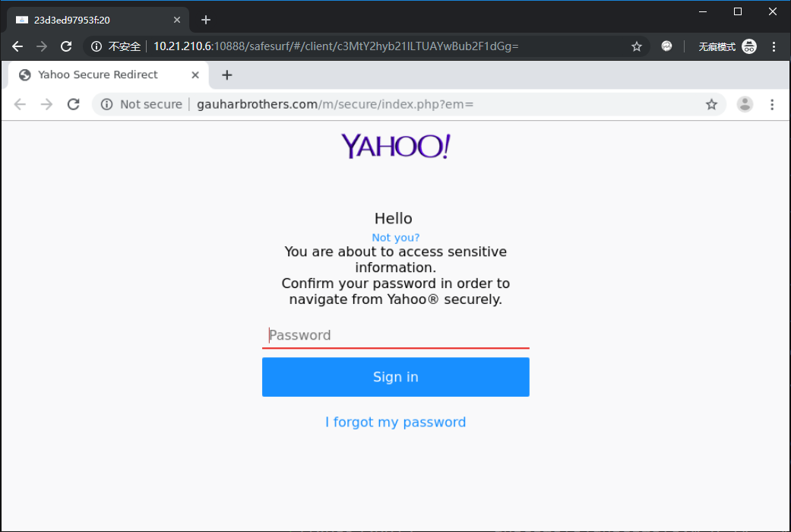Click the Sign in button
Image resolution: width=791 pixels, height=532 pixels.
click(x=395, y=377)
